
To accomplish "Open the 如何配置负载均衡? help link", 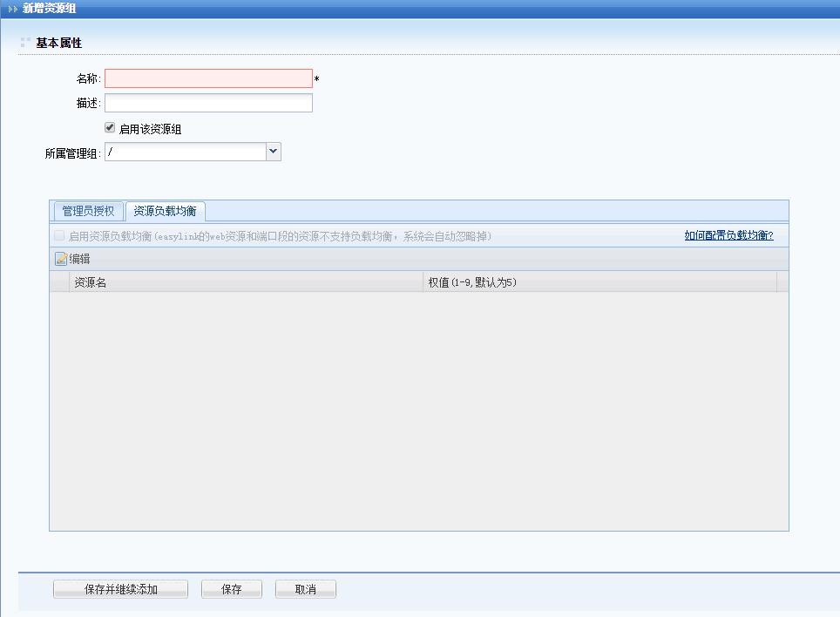I will pos(730,236).
